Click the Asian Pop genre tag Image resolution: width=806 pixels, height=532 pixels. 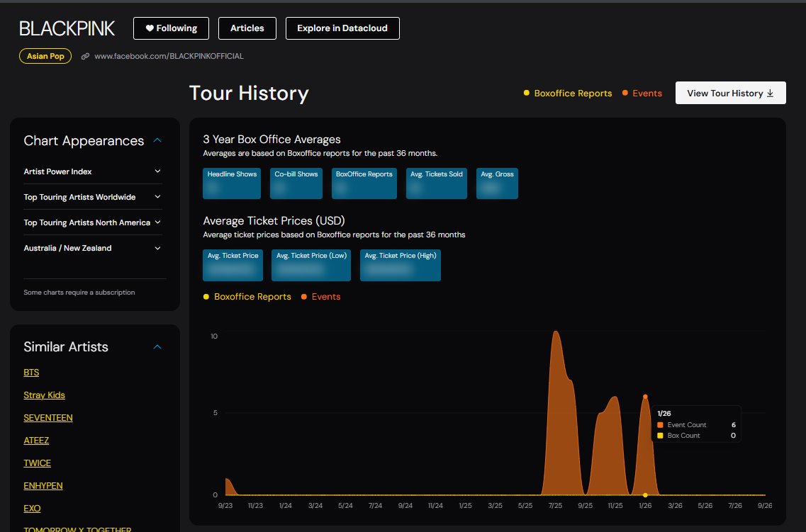click(x=45, y=56)
